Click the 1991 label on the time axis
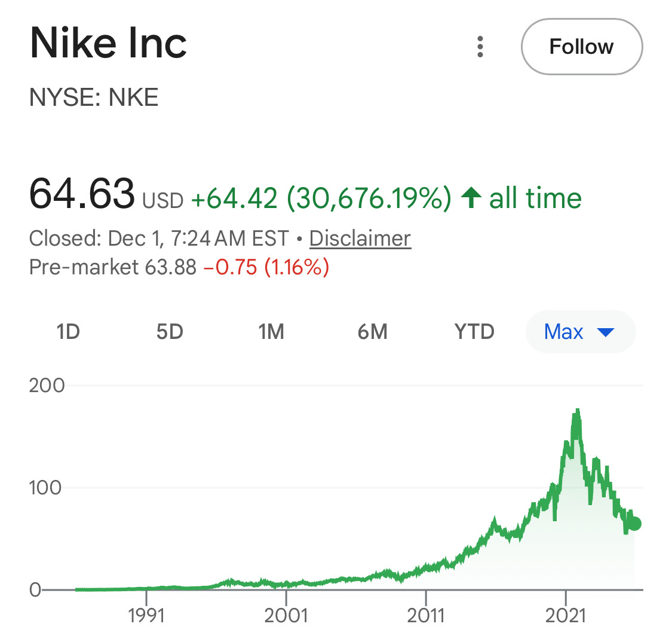 [146, 616]
